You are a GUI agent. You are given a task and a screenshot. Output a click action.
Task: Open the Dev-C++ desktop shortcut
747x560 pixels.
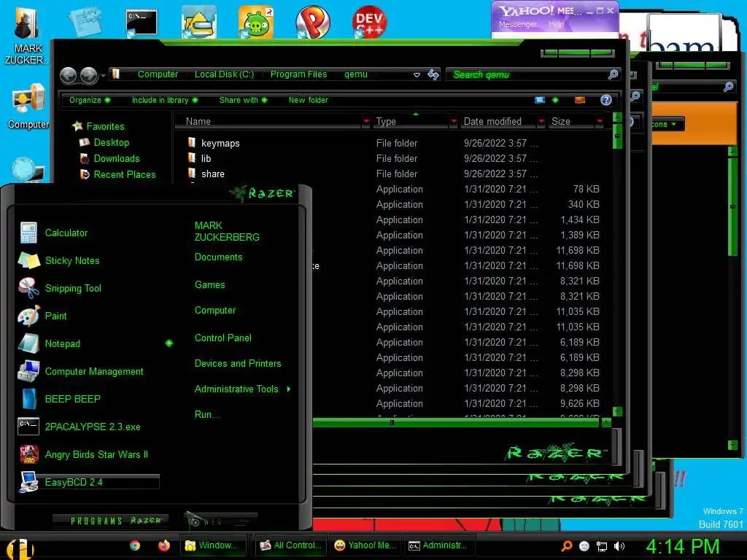click(x=369, y=21)
